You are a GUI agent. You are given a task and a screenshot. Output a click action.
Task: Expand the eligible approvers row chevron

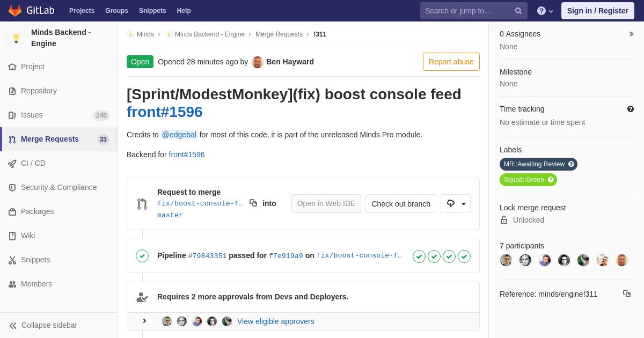pyautogui.click(x=144, y=321)
